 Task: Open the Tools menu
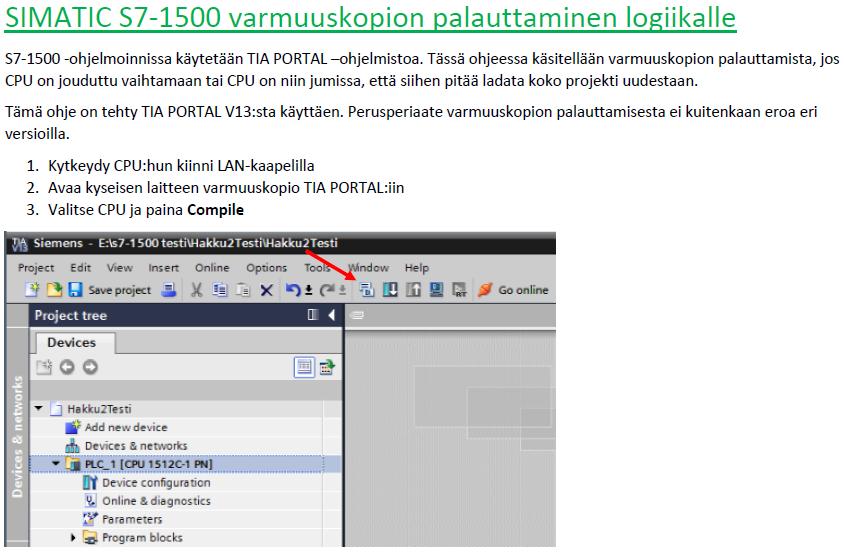pyautogui.click(x=316, y=267)
